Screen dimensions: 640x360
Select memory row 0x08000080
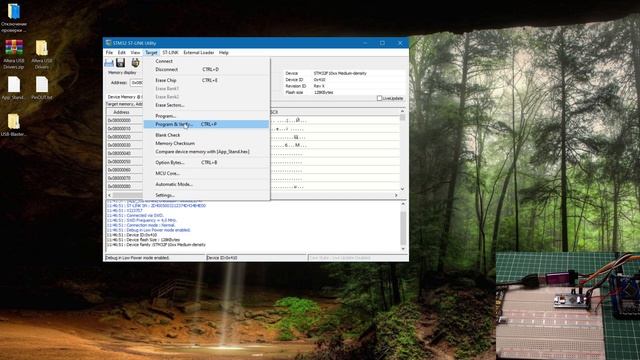(124, 186)
